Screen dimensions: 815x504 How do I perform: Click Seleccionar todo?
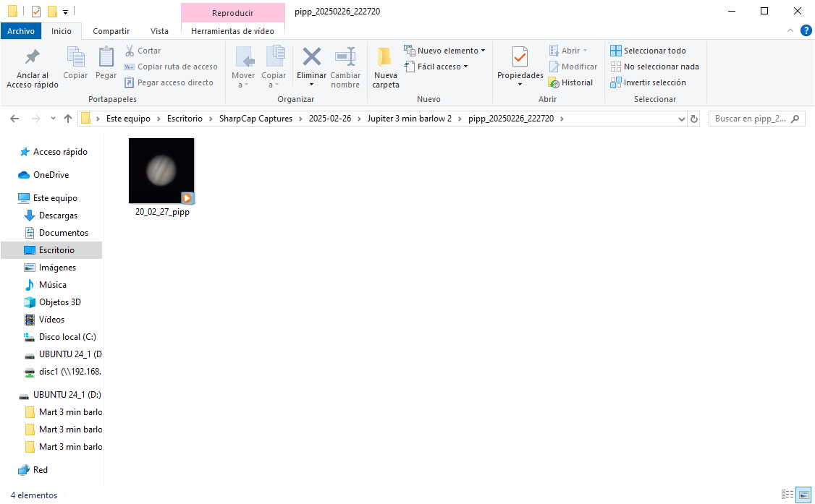648,51
